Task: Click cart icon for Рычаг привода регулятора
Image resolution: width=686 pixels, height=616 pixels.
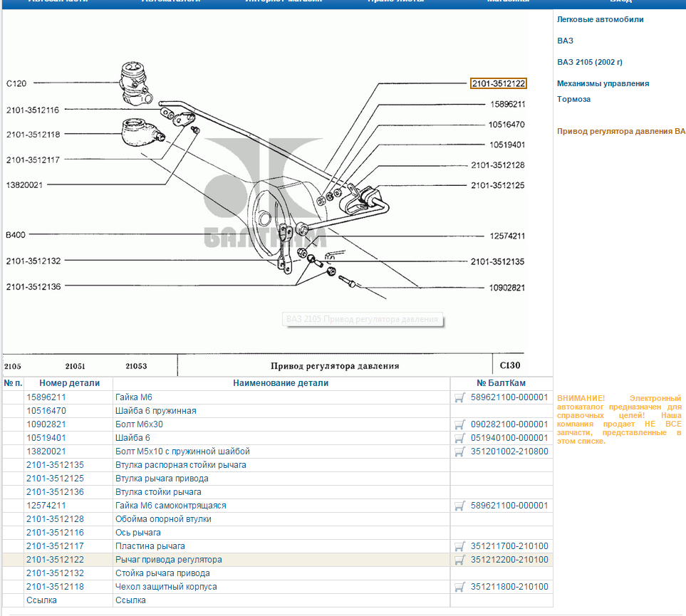Action: 459,560
